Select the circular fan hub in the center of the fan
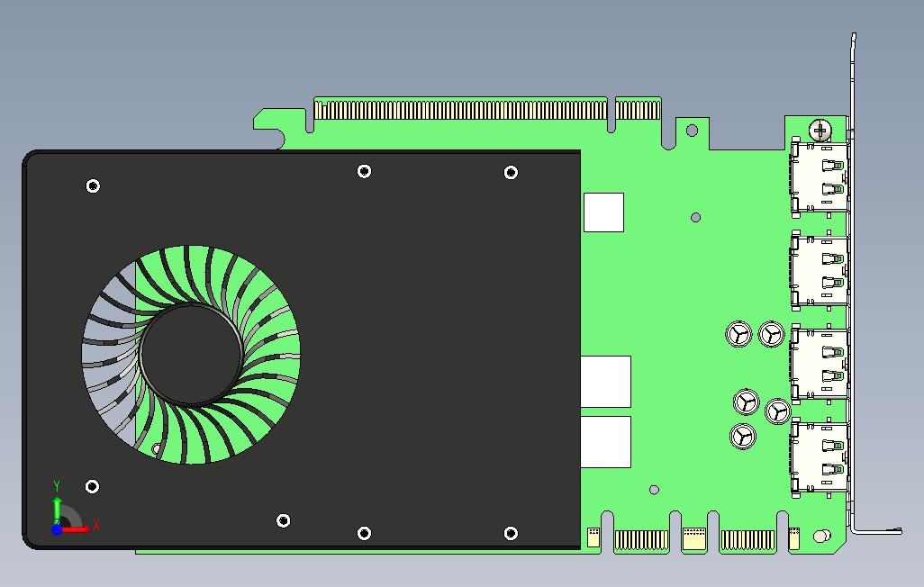 (x=191, y=355)
